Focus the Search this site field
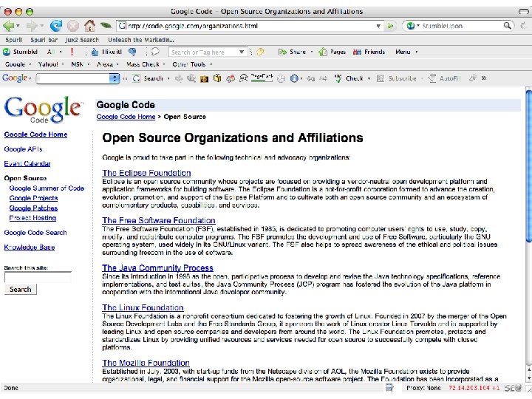The width and height of the screenshot is (532, 399). point(38,277)
